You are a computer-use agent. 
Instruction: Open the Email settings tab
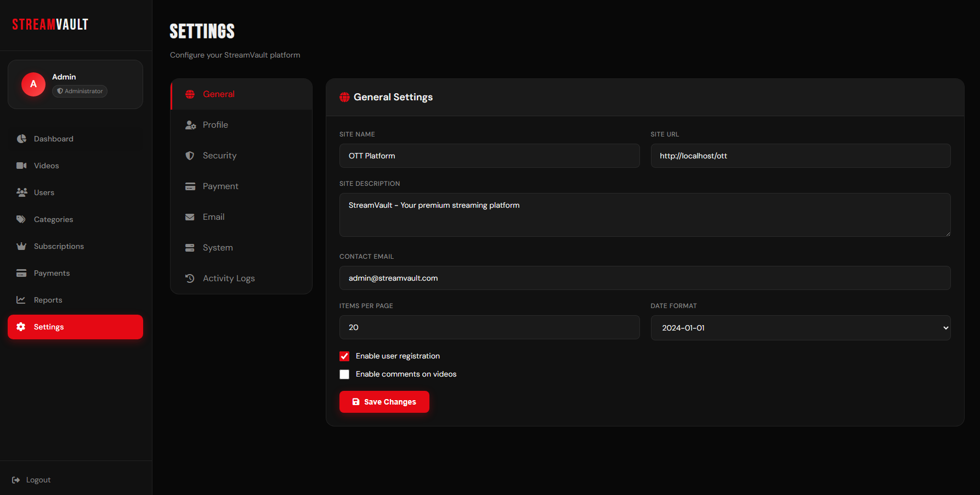pos(213,217)
